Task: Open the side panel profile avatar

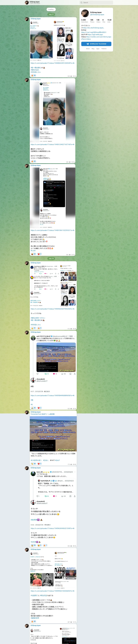Action: 85,13
